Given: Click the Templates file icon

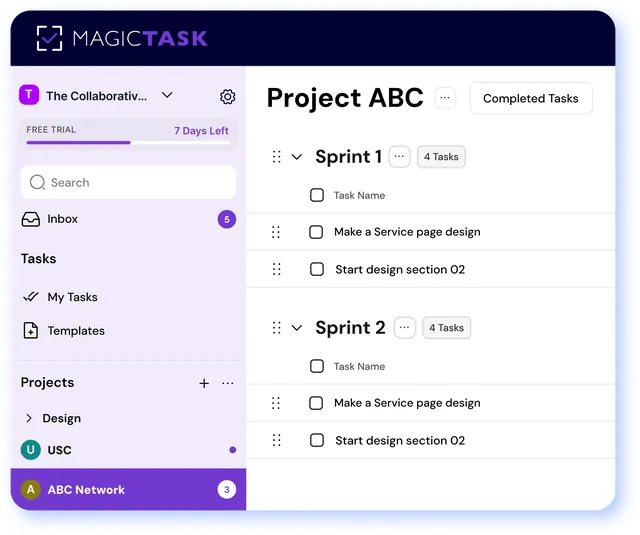Looking at the screenshot, I should [31, 331].
